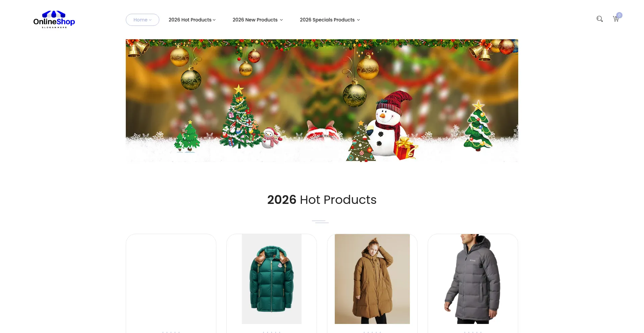
Task: Click the Christmas banner image
Action: coord(322,101)
